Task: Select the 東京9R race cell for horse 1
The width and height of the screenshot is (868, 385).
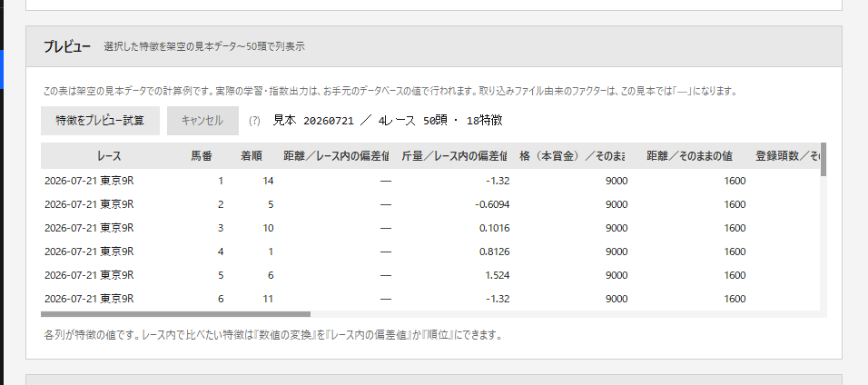Action: pos(89,181)
